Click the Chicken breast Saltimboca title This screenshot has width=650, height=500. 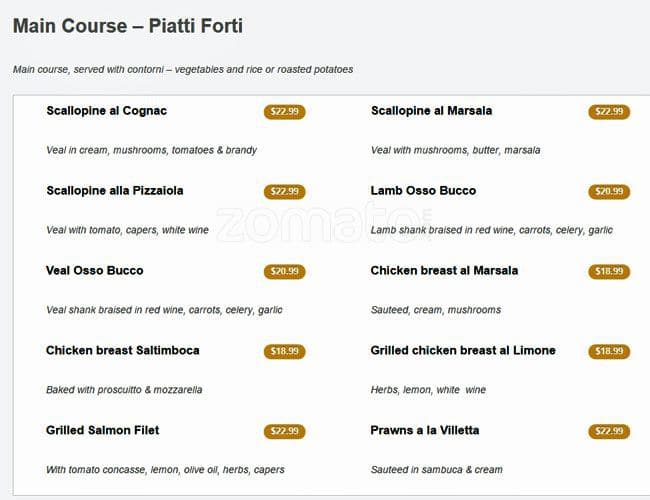[122, 351]
